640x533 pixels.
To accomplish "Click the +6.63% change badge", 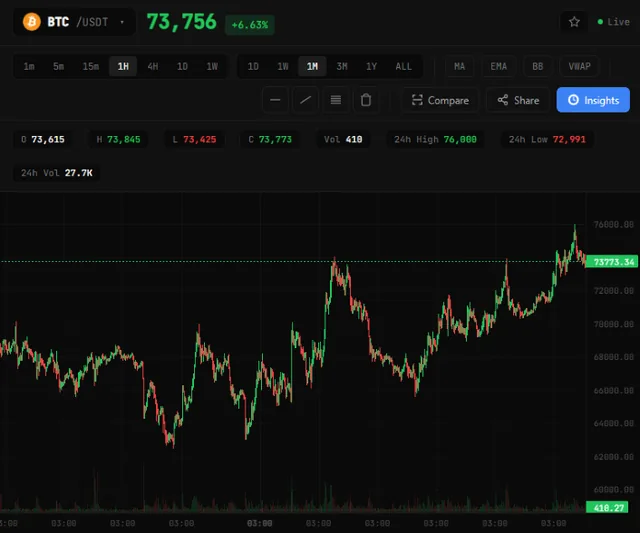I will tap(250, 25).
